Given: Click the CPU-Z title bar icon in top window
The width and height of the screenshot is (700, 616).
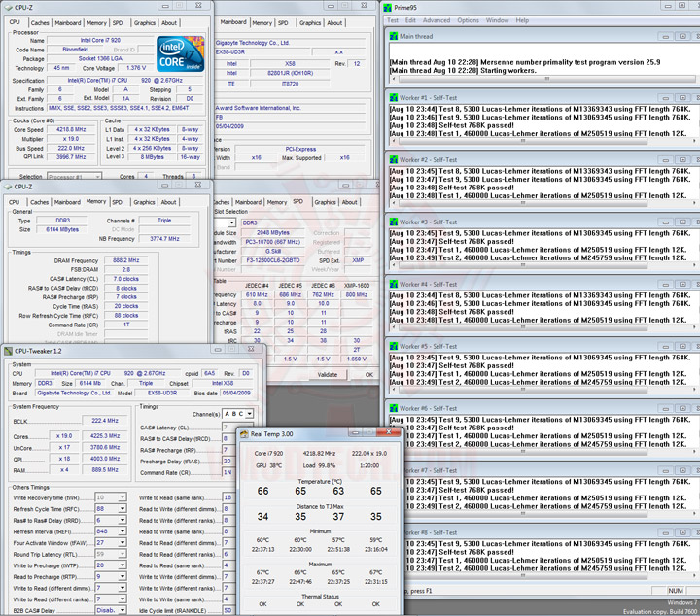Looking at the screenshot, I should tap(9, 7).
